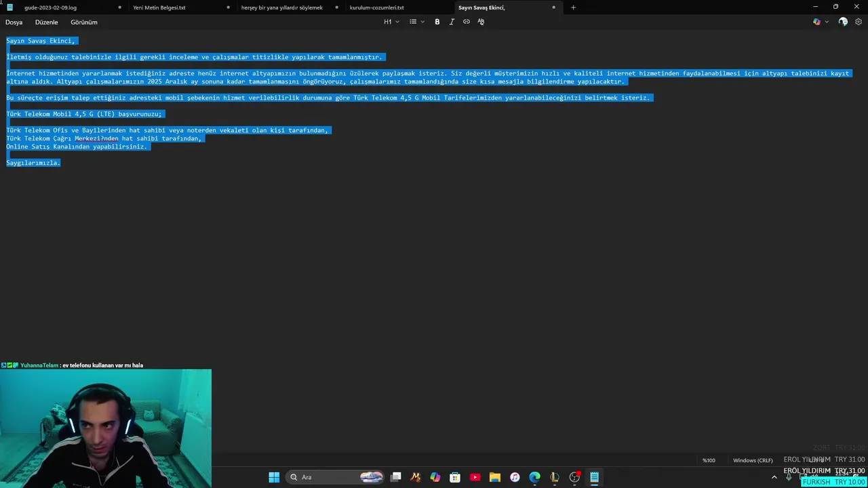Open the M-shaped app icon on taskbar
The width and height of the screenshot is (868, 488).
click(x=416, y=477)
